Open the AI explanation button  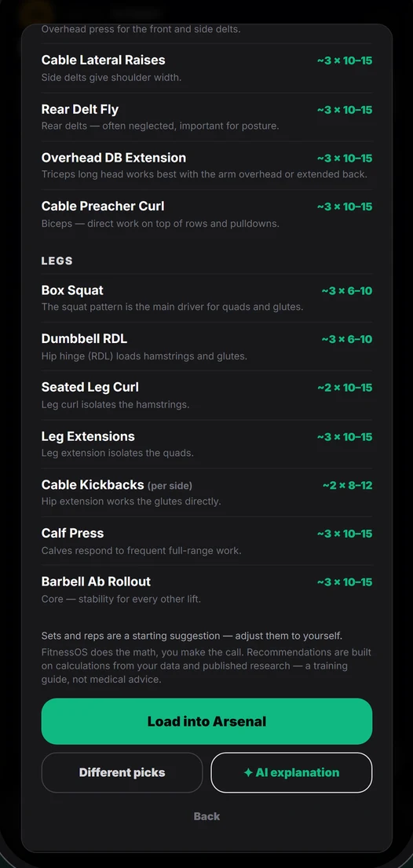click(x=291, y=773)
